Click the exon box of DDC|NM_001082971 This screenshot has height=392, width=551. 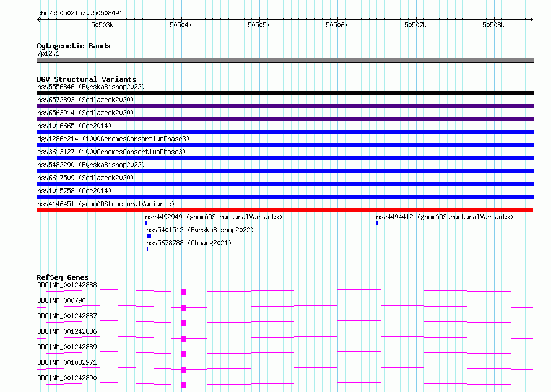[x=183, y=370]
